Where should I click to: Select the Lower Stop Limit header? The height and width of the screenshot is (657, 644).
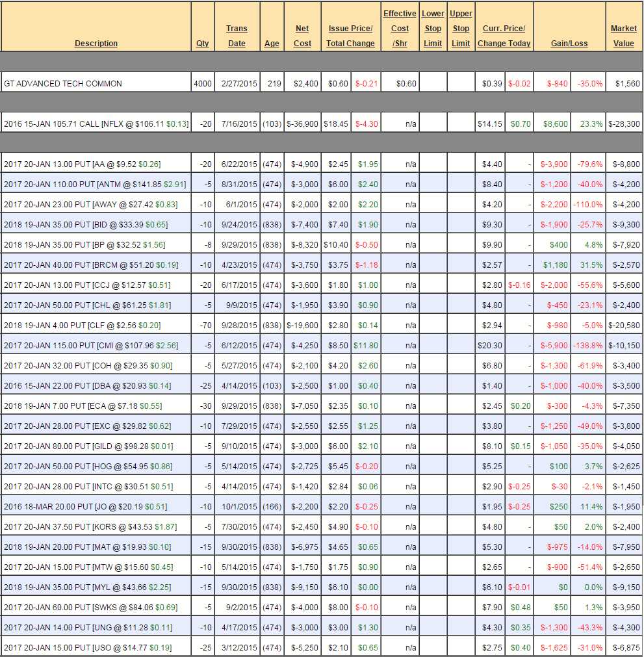[x=433, y=28]
